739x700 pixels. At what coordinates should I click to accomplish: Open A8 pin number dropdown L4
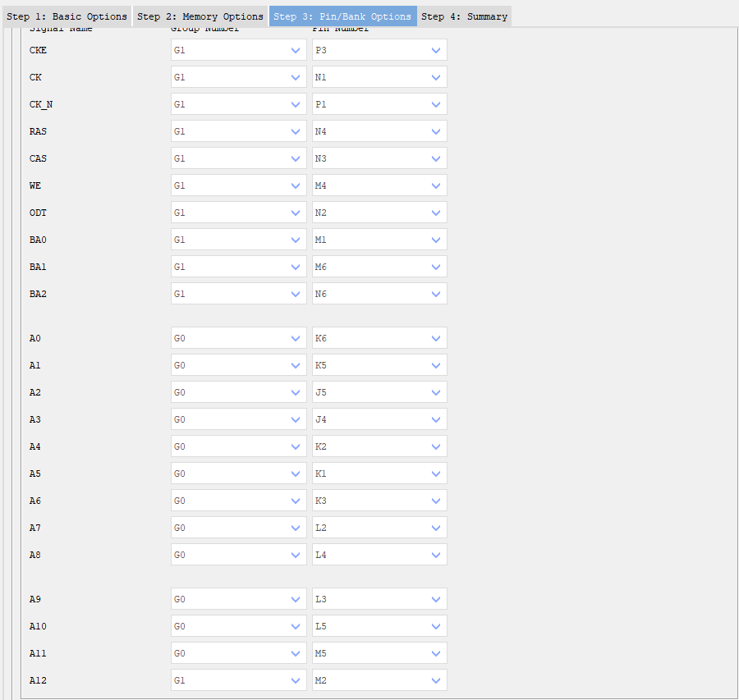pos(379,555)
